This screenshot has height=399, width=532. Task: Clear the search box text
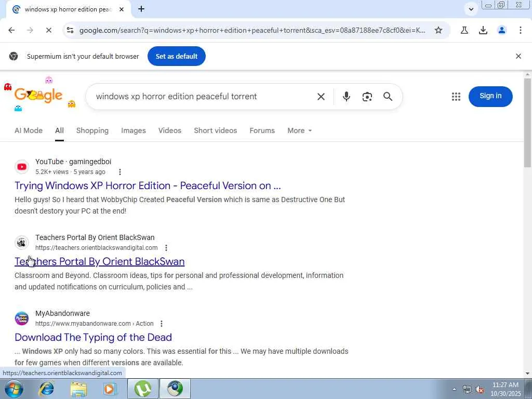click(321, 97)
